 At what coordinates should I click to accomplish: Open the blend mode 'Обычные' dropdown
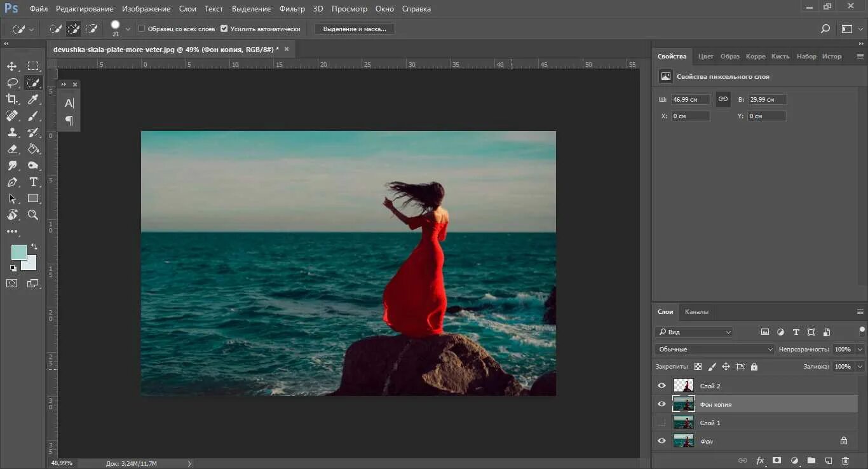pos(714,349)
